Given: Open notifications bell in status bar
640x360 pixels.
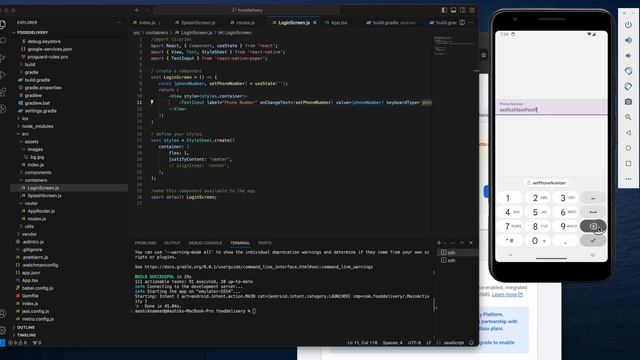Looking at the screenshot, I should (x=471, y=343).
